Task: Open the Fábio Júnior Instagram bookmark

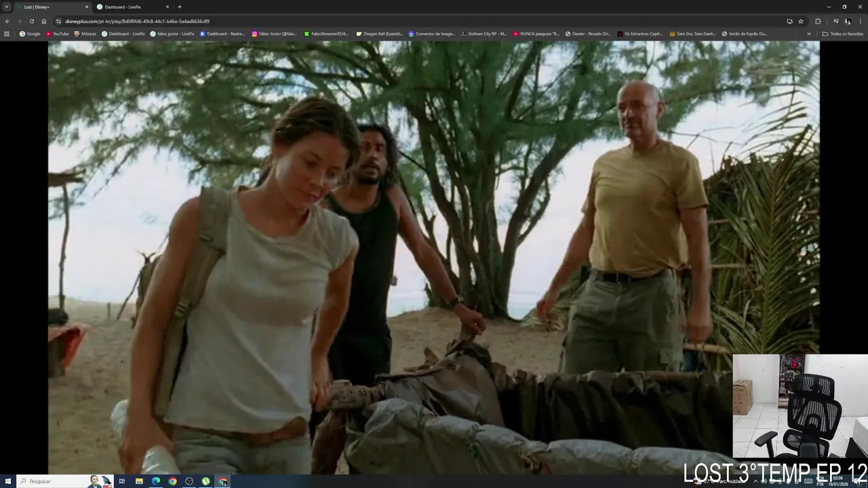Action: [275, 33]
